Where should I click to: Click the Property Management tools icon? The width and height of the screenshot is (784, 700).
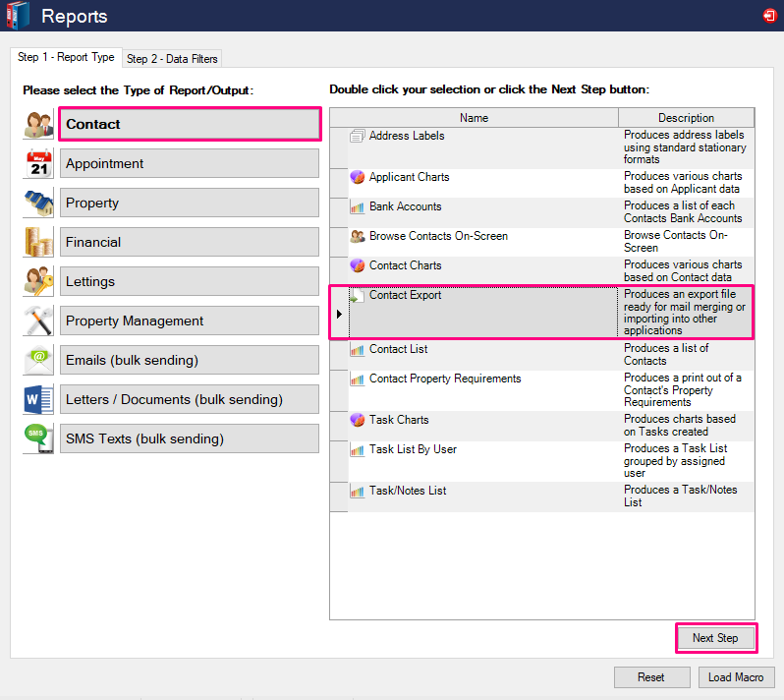(x=39, y=321)
